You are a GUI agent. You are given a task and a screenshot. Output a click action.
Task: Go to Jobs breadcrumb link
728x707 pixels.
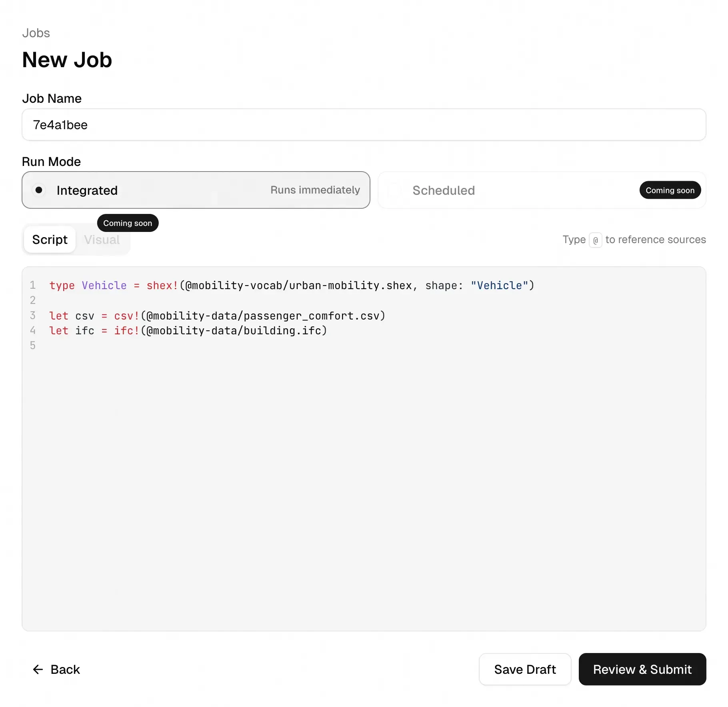coord(36,33)
